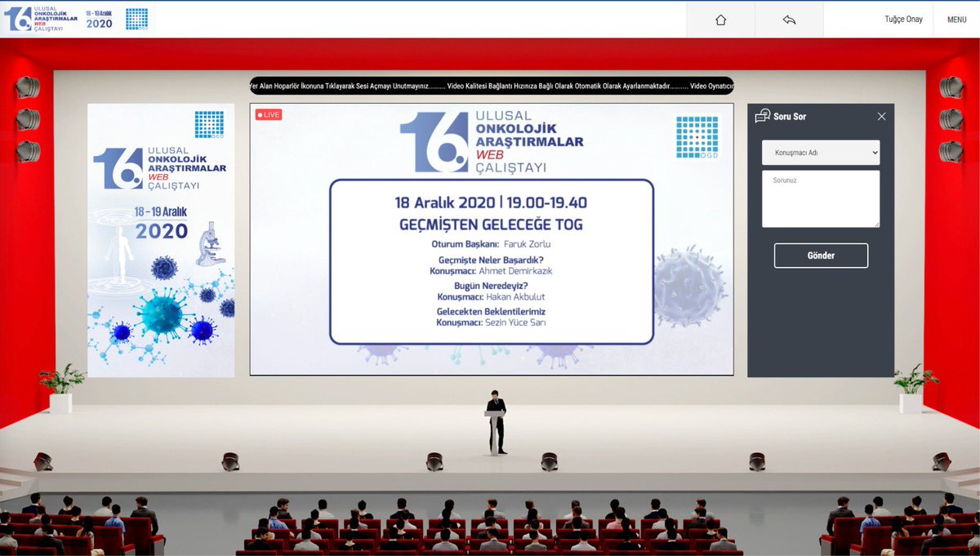Click the OGD logo on the left poster
The width and height of the screenshot is (980, 556).
pos(209,124)
